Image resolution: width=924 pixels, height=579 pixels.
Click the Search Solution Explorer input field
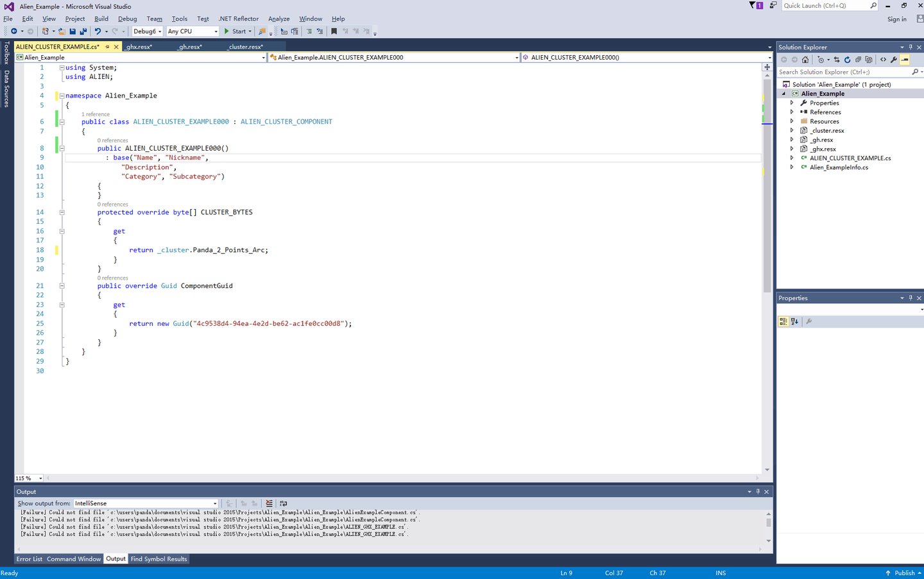coord(844,72)
